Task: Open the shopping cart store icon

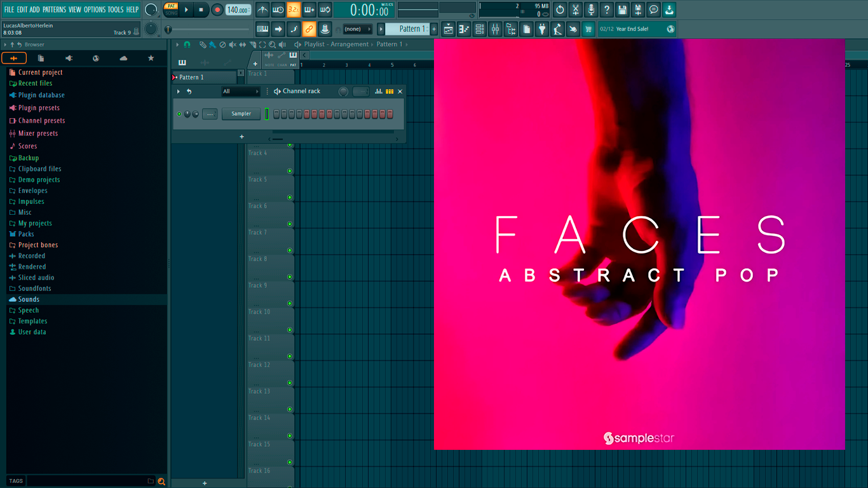Action: click(x=588, y=29)
